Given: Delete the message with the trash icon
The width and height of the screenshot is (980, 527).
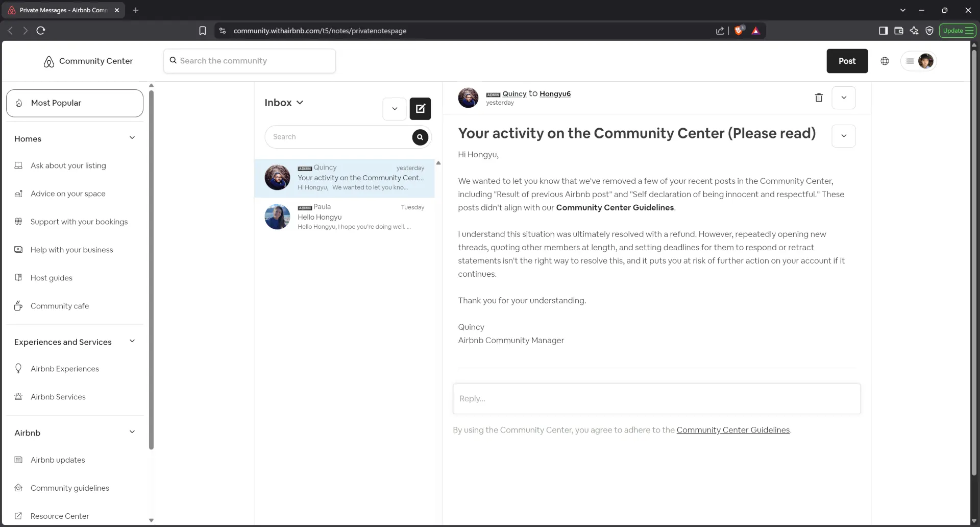Looking at the screenshot, I should pos(819,98).
